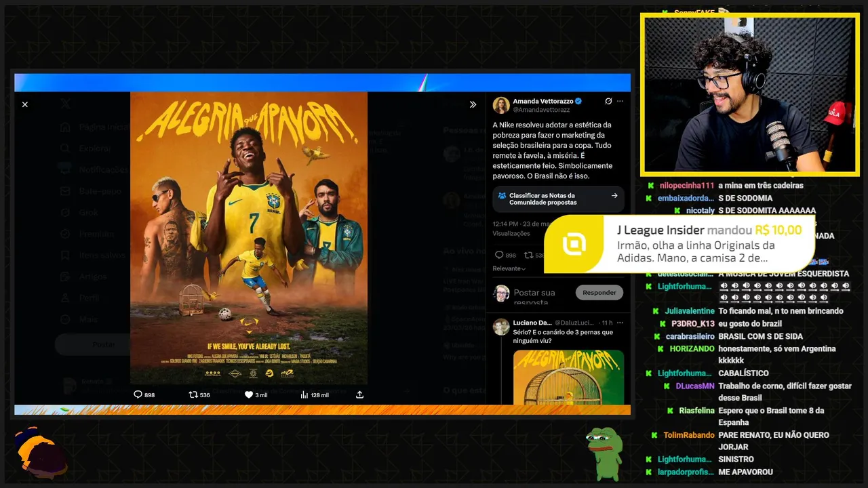Click chat username nicotaly
Viewport: 868px width, 488px height.
point(701,211)
